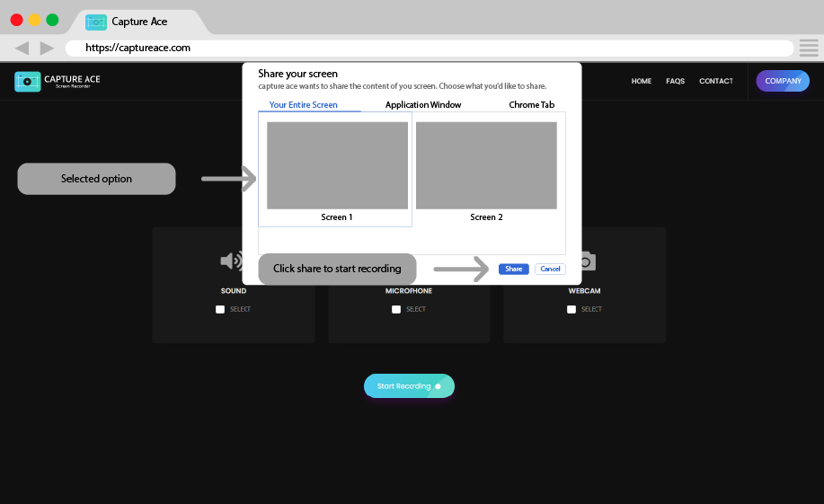Enable the Microphone select checkbox
This screenshot has width=824, height=504.
pos(396,310)
